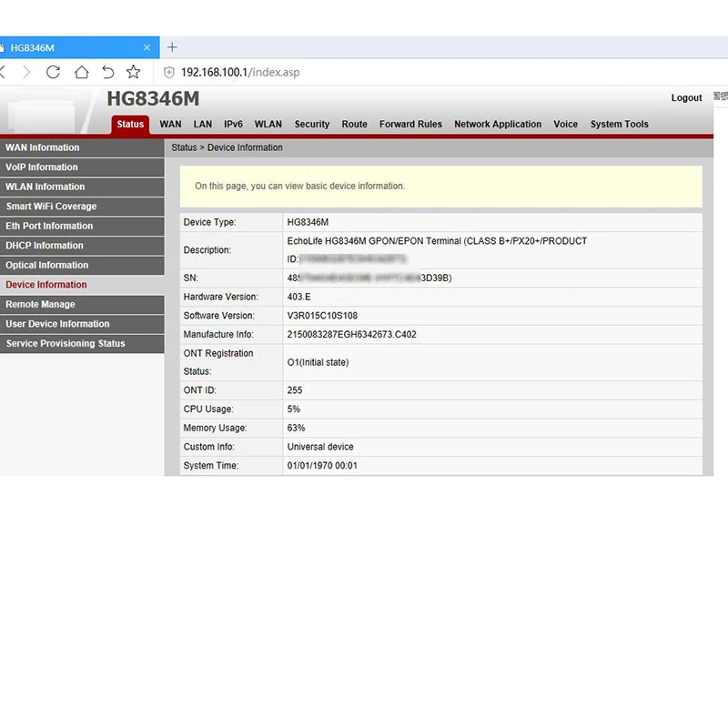This screenshot has height=728, width=728.
Task: Click the undo/restore arrow icon in toolbar
Action: pyautogui.click(x=107, y=72)
